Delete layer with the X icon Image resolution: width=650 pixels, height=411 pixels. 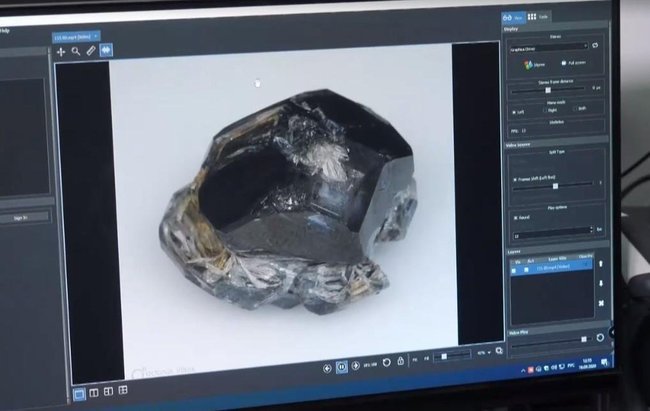[601, 303]
